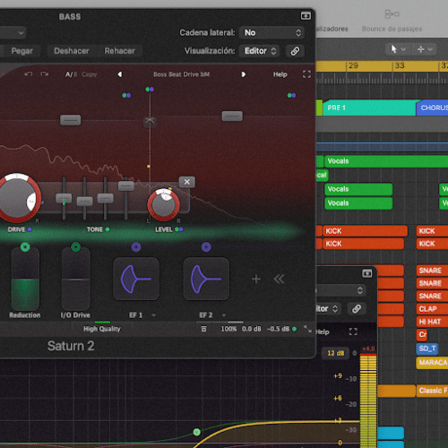This screenshot has width=448, height=448.
Task: Enter Saturn 2 full screen mode
Action: click(306, 74)
